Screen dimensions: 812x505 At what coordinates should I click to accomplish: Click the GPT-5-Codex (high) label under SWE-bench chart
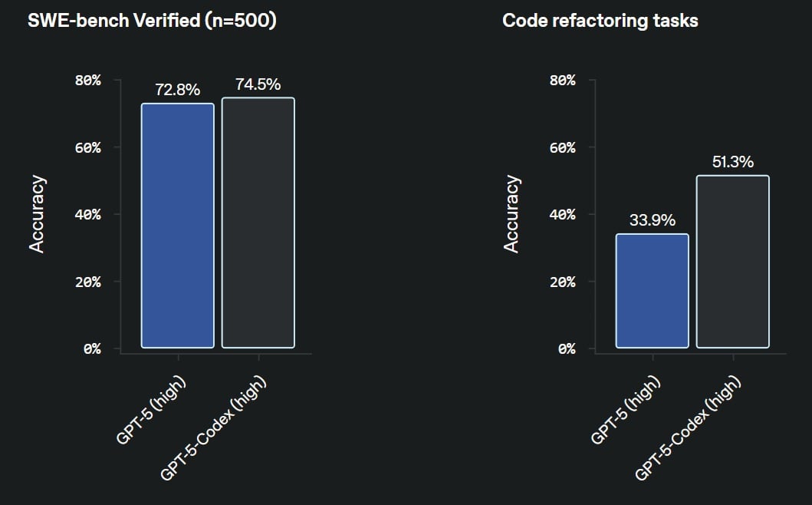[x=213, y=427]
